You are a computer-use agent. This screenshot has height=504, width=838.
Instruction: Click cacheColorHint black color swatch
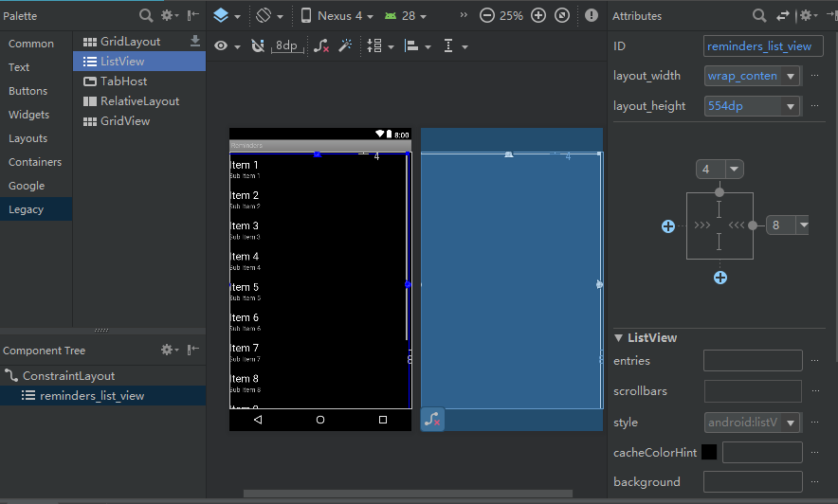tap(709, 452)
